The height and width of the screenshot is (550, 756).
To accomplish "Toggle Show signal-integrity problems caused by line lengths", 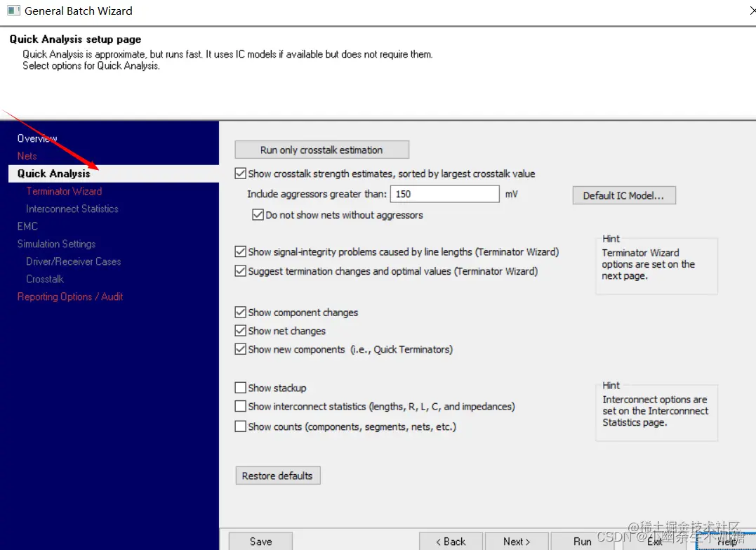I will point(240,251).
